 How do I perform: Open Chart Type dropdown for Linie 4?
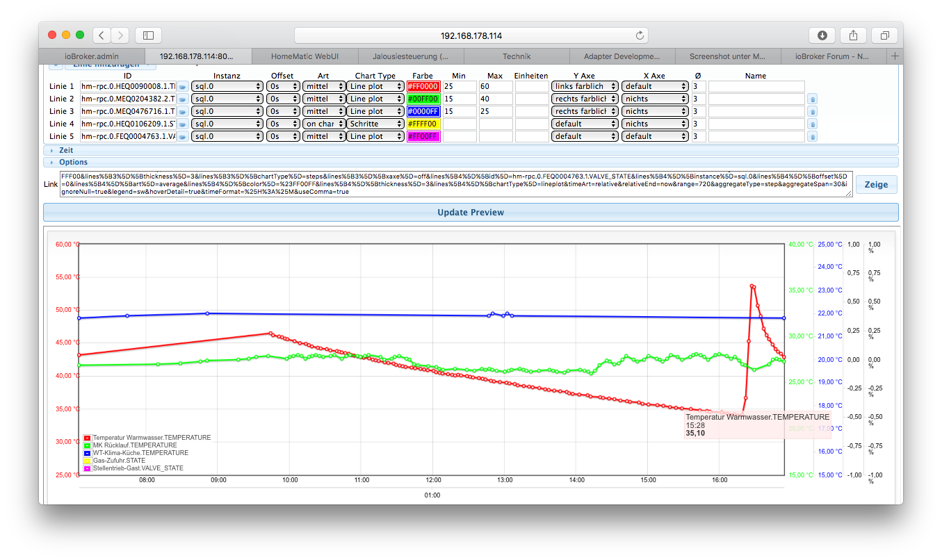(375, 124)
